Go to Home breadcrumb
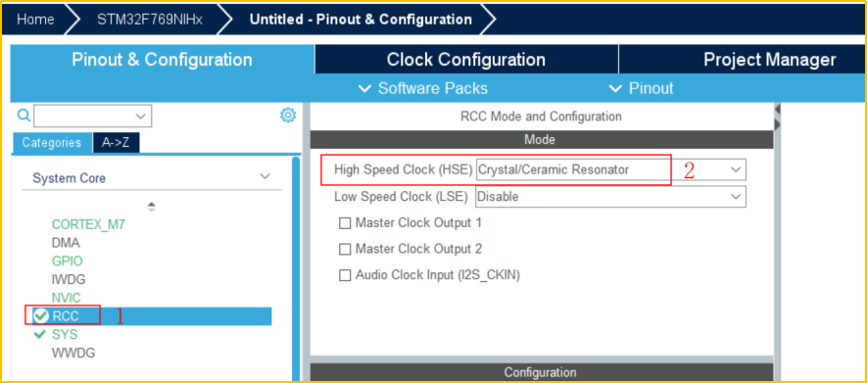 click(x=36, y=20)
